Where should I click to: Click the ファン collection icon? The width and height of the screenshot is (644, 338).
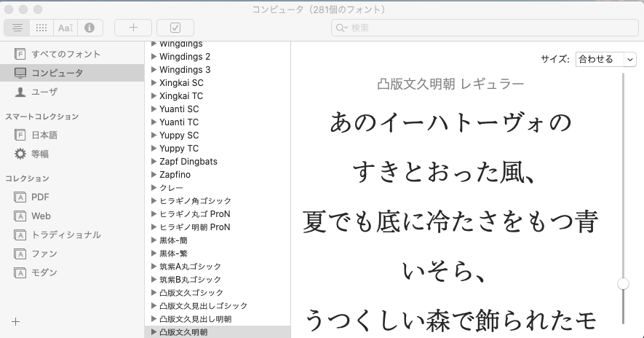20,254
